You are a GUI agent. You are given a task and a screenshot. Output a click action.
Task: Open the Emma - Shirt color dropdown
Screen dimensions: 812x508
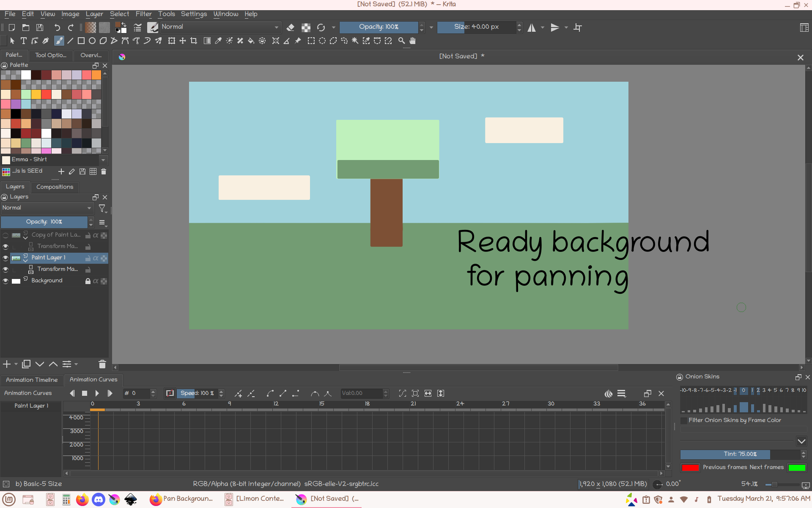pyautogui.click(x=103, y=160)
